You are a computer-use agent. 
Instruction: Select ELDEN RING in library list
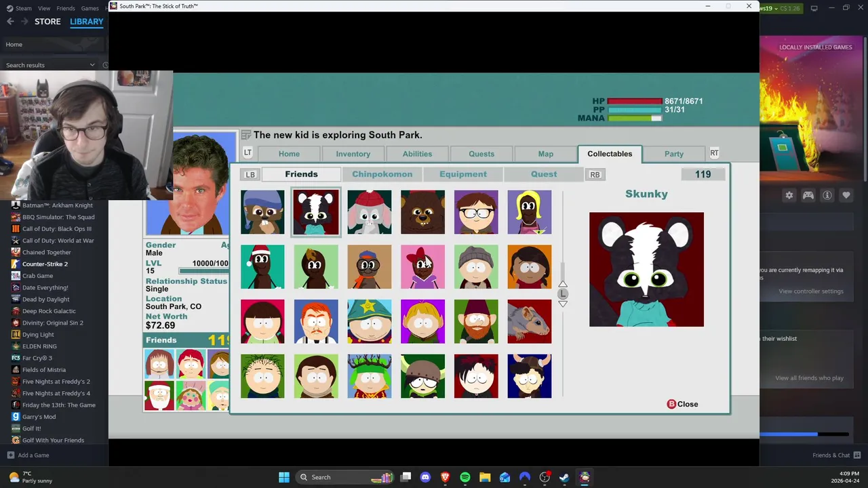[39, 346]
